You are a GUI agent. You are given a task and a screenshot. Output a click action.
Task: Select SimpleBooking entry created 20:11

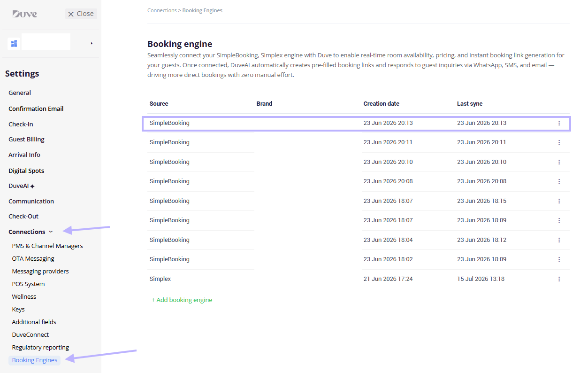pyautogui.click(x=359, y=142)
